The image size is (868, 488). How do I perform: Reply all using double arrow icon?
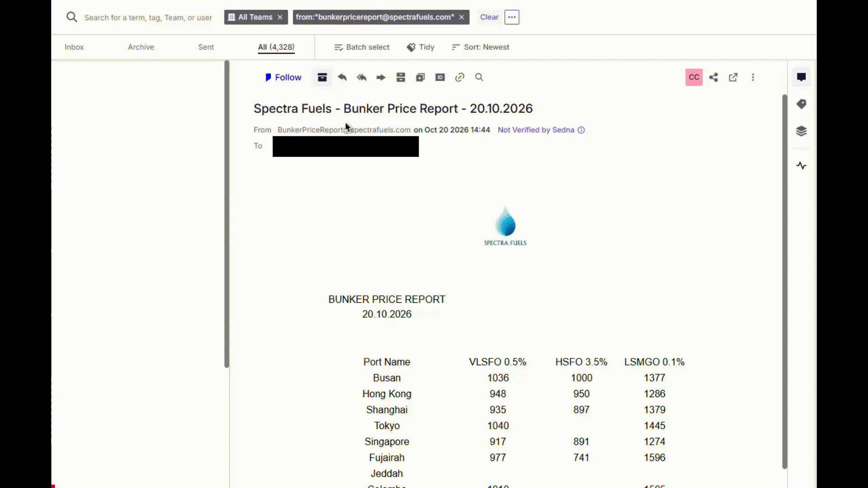coord(362,77)
